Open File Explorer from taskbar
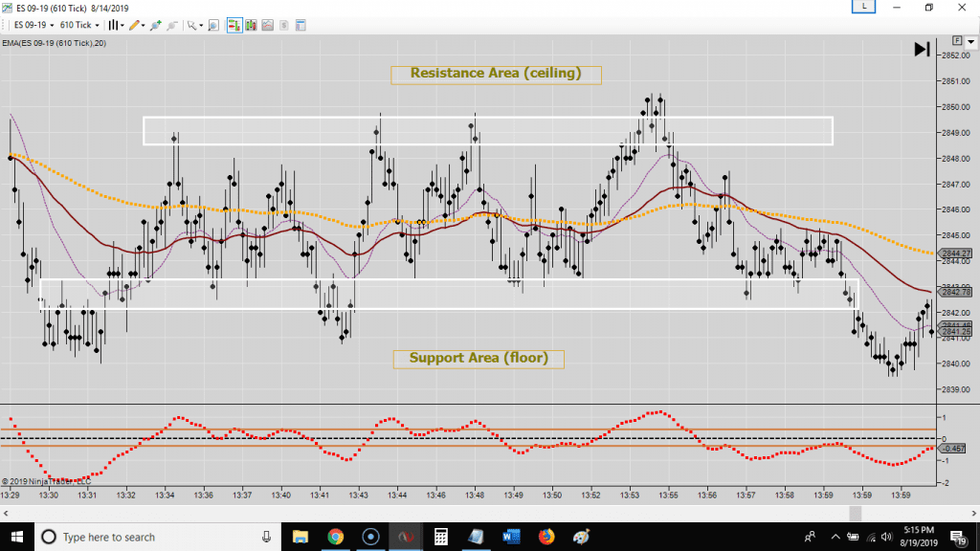Image resolution: width=980 pixels, height=551 pixels. tap(301, 537)
